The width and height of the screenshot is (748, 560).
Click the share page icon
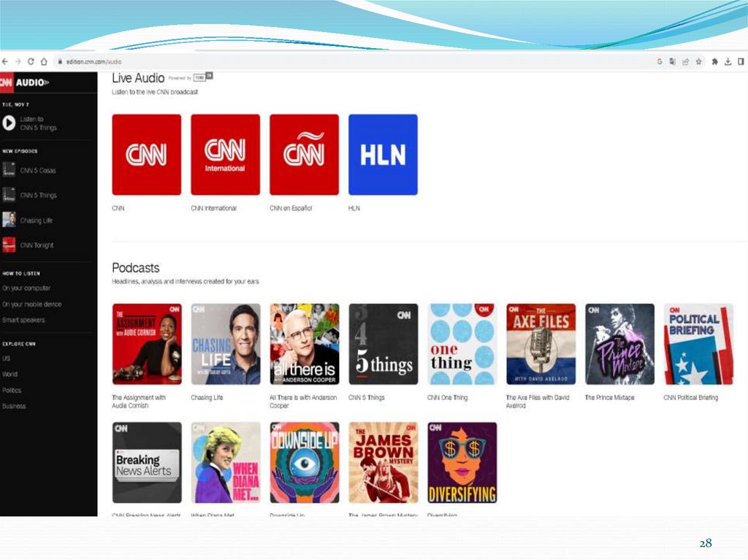(x=685, y=61)
